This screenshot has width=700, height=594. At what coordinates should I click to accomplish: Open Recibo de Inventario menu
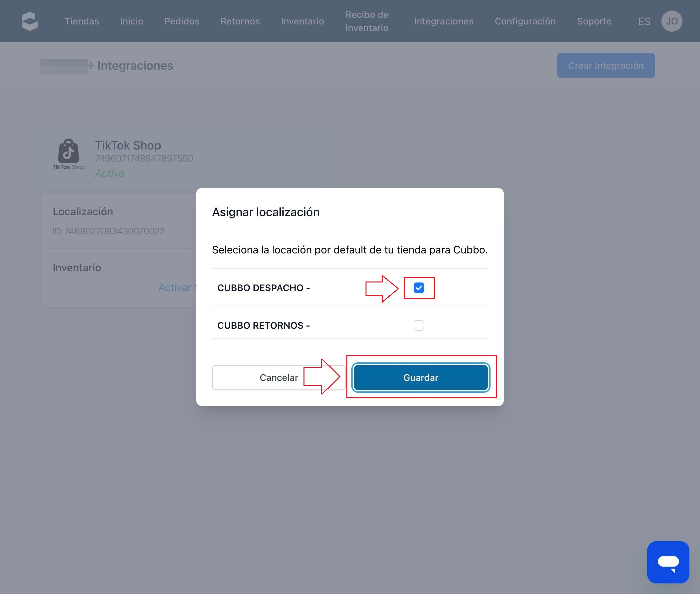coord(366,21)
